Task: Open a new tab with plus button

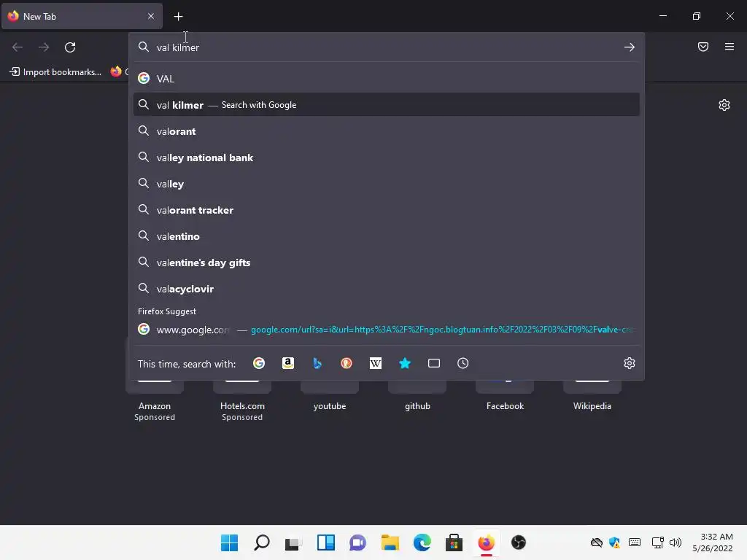Action: point(178,17)
